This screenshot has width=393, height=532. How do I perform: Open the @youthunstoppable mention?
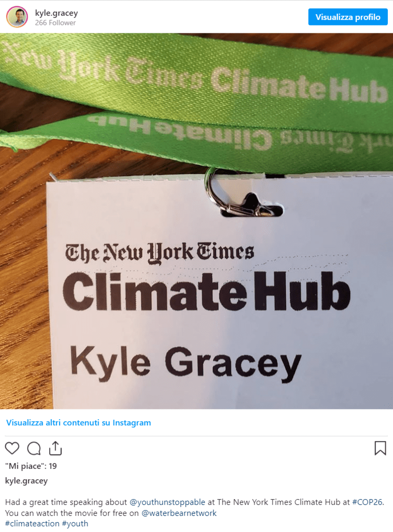coord(167,502)
